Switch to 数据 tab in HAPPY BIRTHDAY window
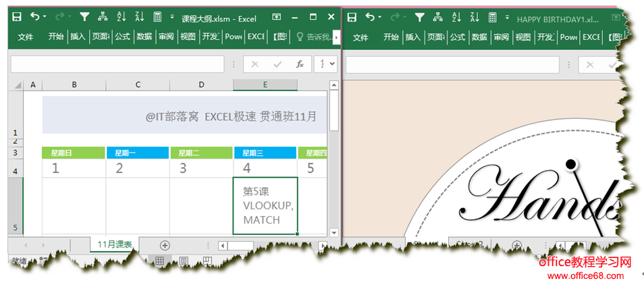 479,37
